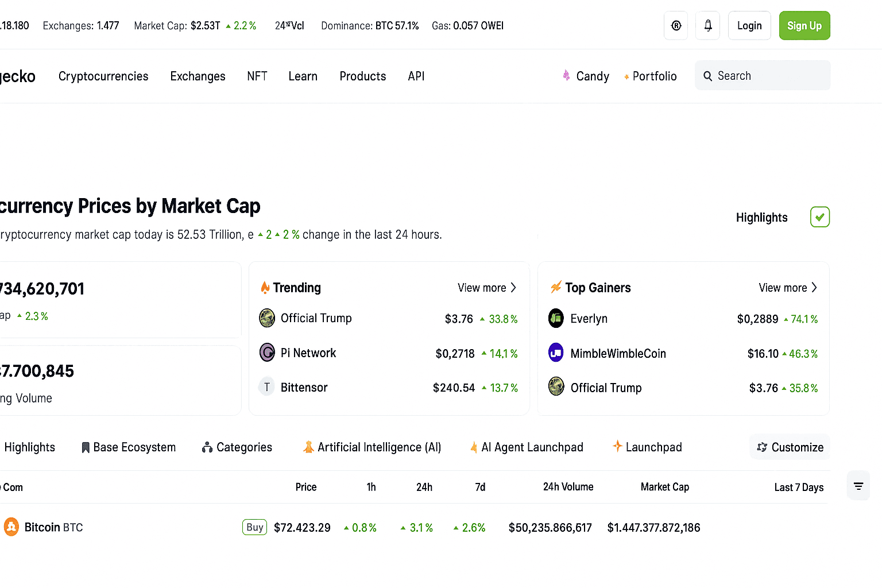
Task: Click the Categories tree icon
Action: 207,447
